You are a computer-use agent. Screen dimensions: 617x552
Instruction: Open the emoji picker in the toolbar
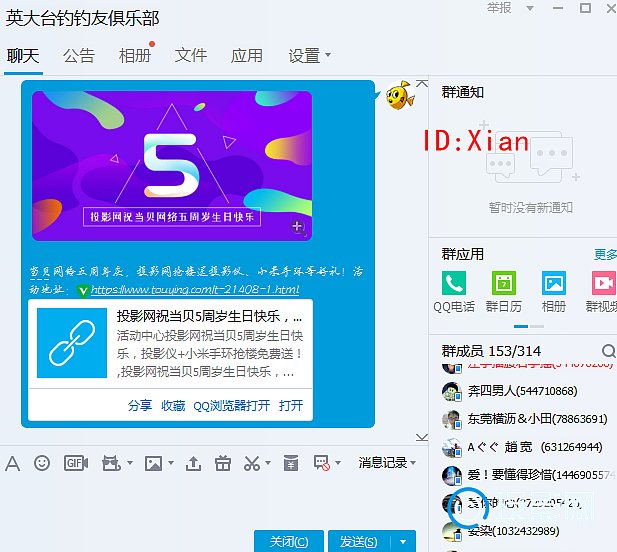coord(42,463)
